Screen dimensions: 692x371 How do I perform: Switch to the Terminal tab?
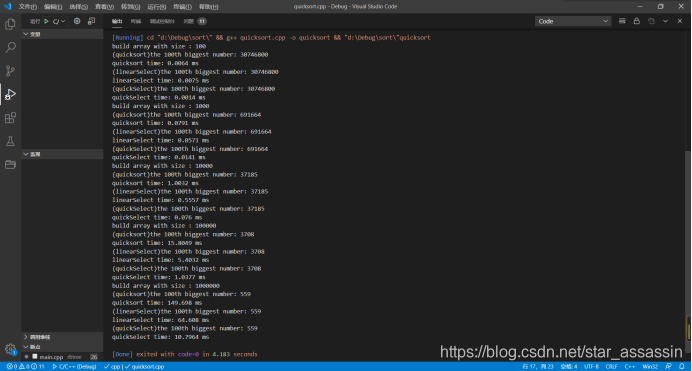[135, 21]
